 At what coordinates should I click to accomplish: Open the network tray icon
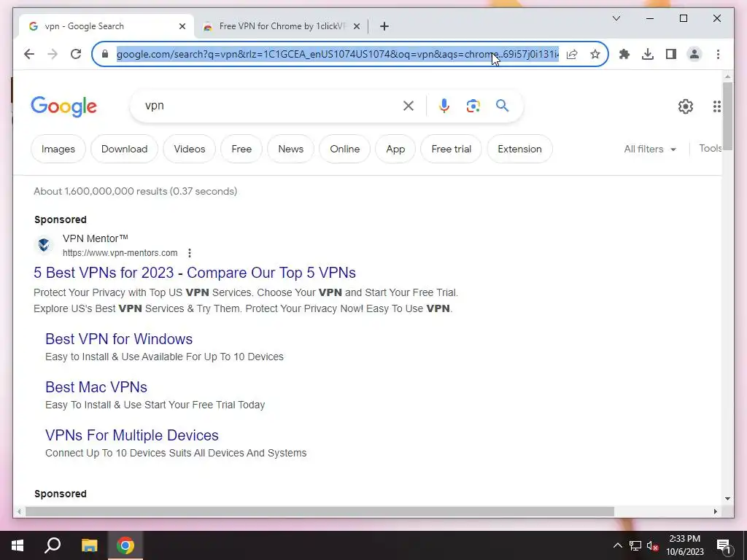tap(635, 545)
